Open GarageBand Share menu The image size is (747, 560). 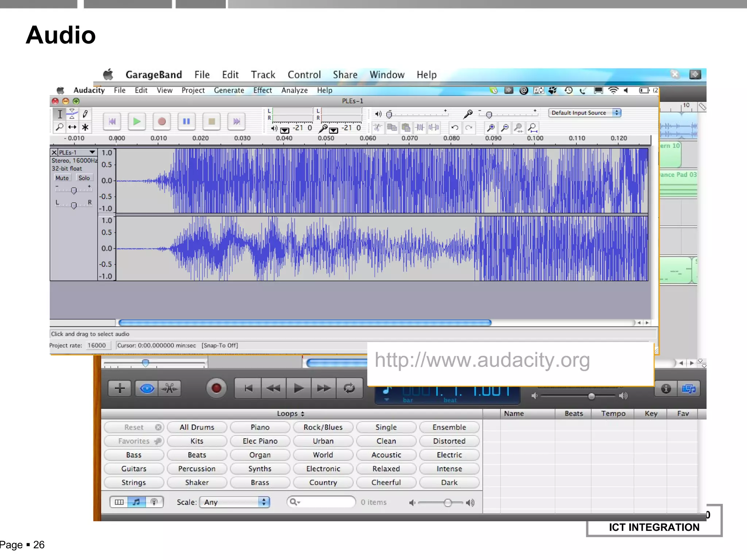345,75
